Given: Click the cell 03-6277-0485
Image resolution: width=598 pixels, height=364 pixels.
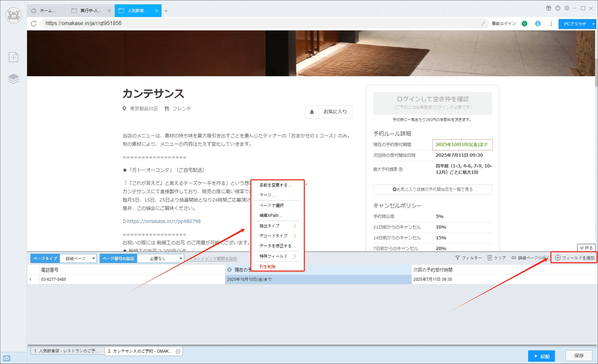Looking at the screenshot, I should click(131, 279).
